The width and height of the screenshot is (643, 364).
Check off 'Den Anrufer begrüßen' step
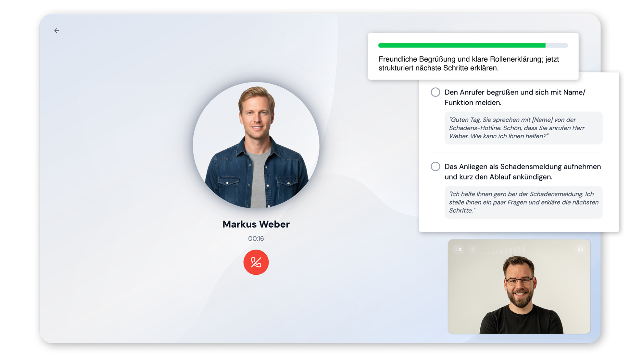tap(435, 92)
